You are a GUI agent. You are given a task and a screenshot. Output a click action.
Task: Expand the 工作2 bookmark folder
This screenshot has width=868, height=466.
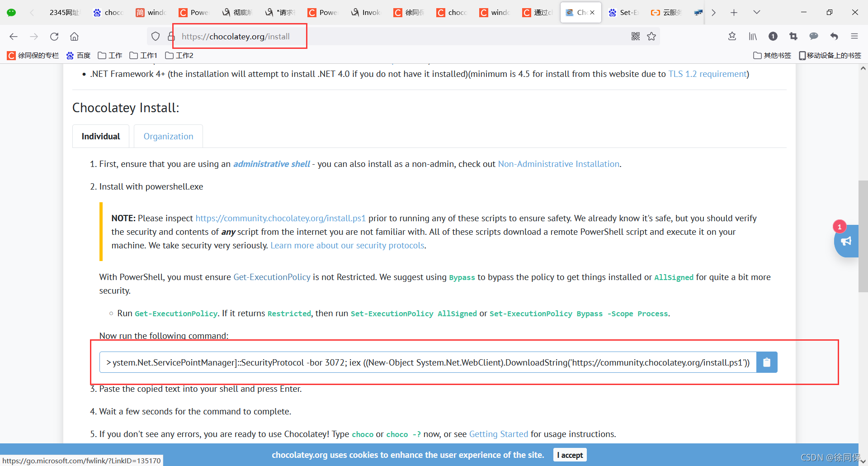[179, 56]
